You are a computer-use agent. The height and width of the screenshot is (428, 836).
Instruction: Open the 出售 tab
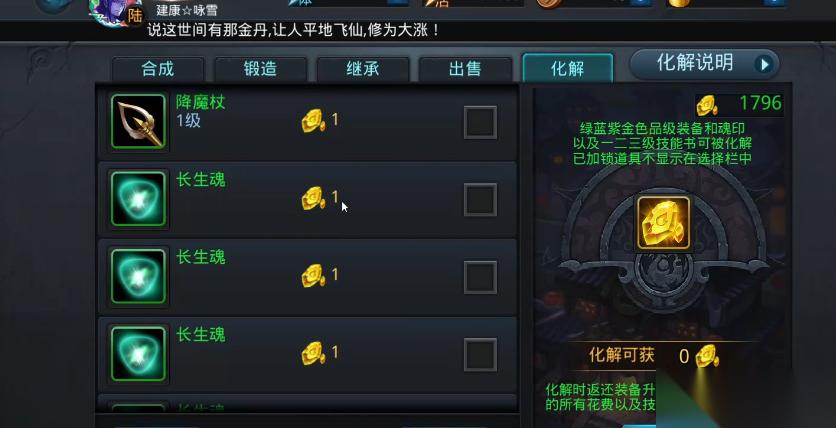[465, 69]
